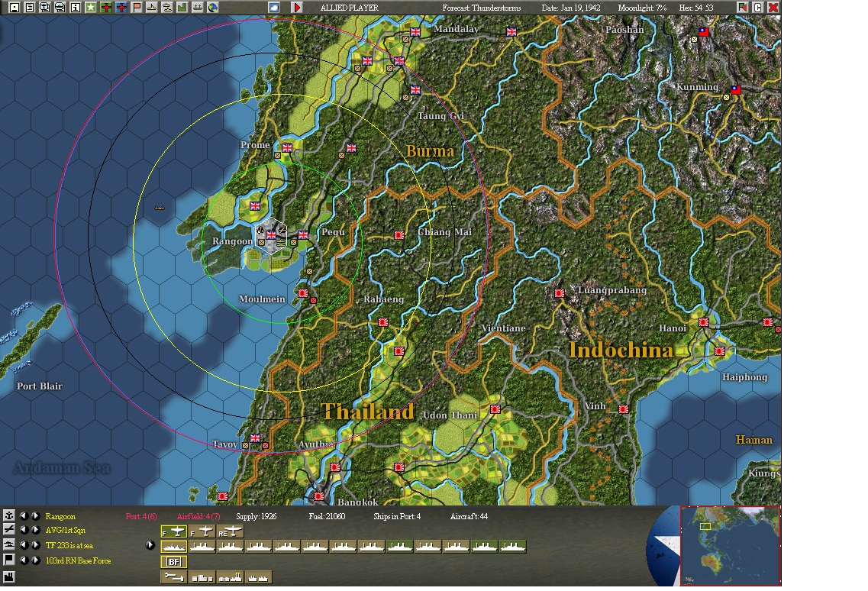Click the single ship silhouette toolbar icon
This screenshot has height=591, width=868.
coord(152,7)
